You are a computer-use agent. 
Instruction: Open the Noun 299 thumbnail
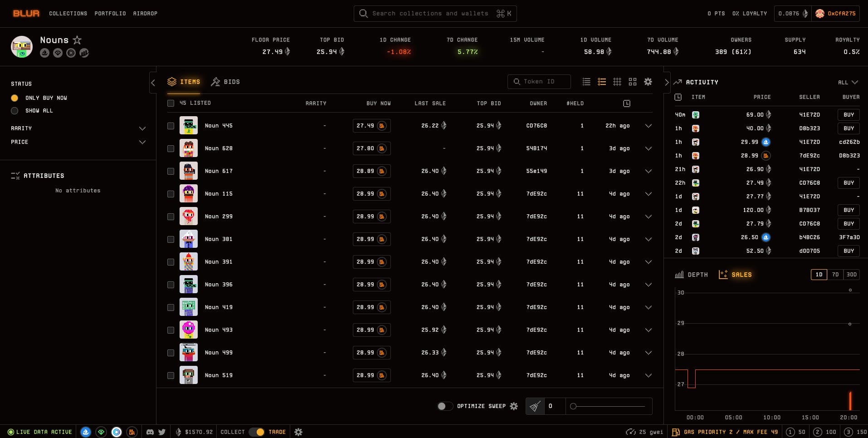pos(189,217)
